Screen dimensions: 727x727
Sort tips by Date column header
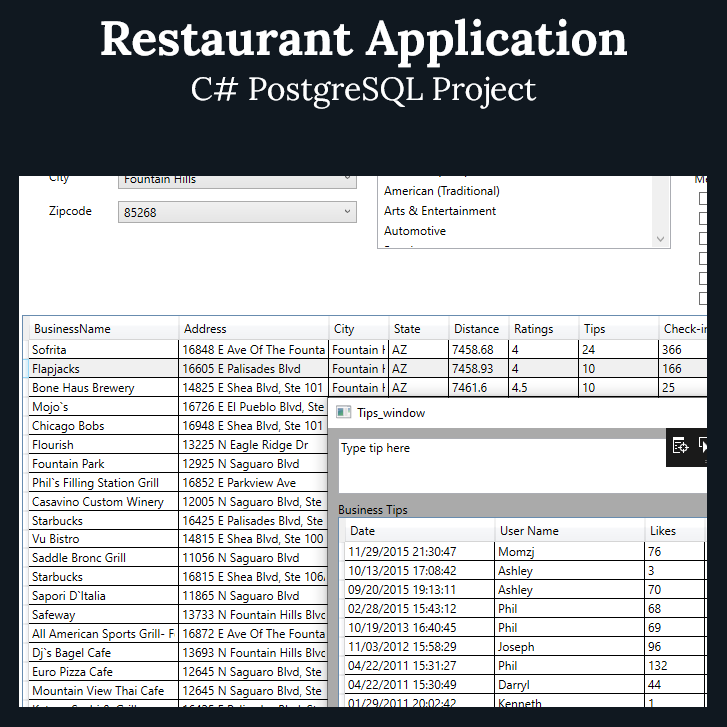[x=420, y=530]
